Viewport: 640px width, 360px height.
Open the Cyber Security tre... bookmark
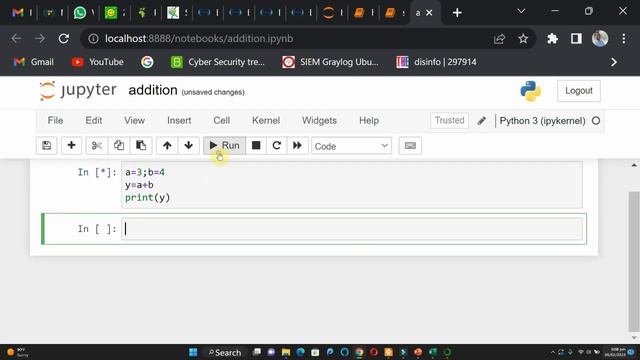218,62
